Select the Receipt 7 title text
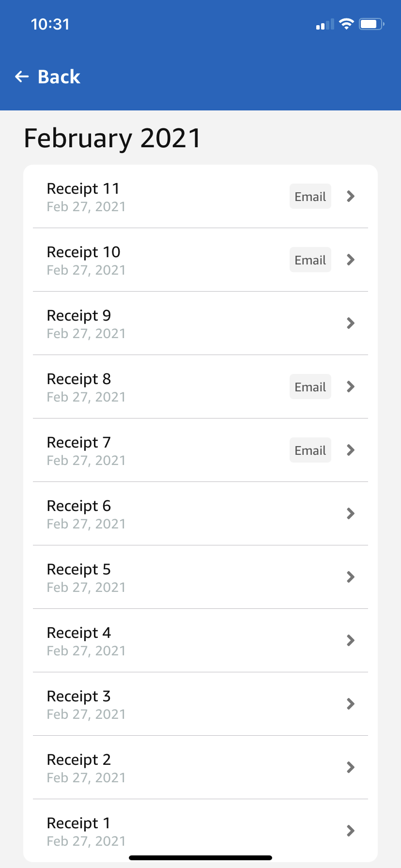This screenshot has height=868, width=401. (79, 442)
